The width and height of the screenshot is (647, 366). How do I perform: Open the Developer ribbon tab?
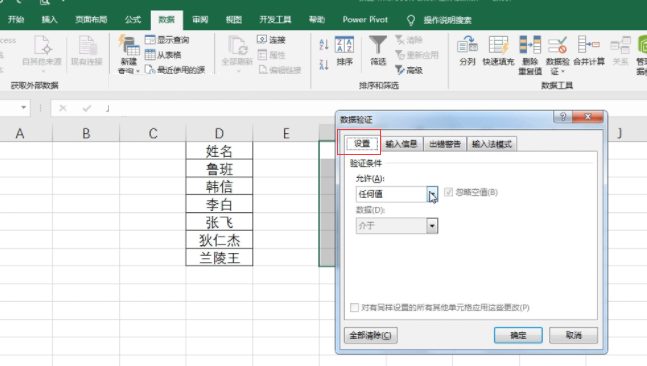(x=275, y=19)
